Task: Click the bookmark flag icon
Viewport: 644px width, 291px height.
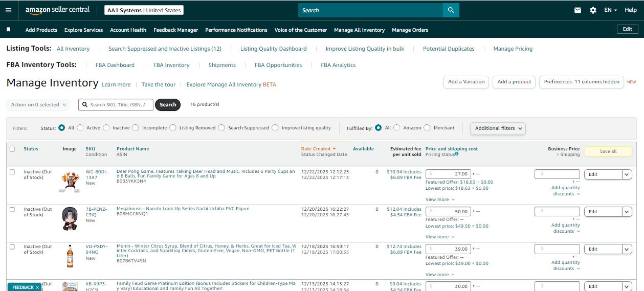Action: coord(8,30)
